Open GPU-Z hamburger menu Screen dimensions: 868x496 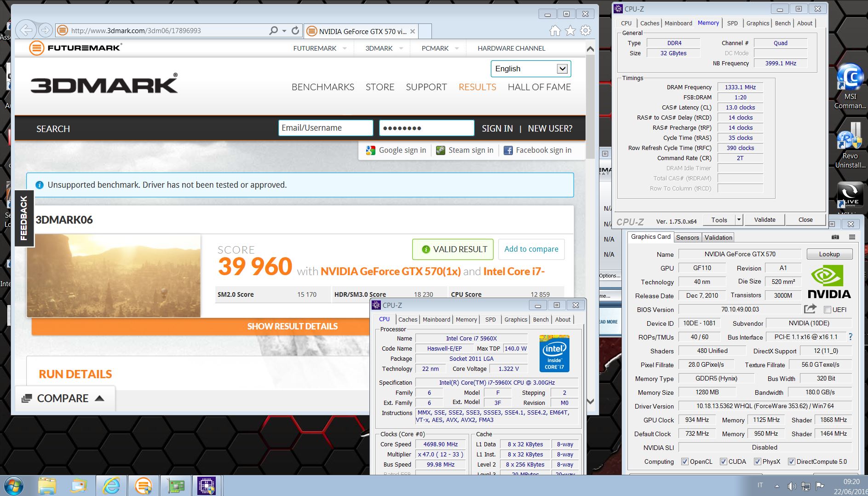click(x=852, y=237)
